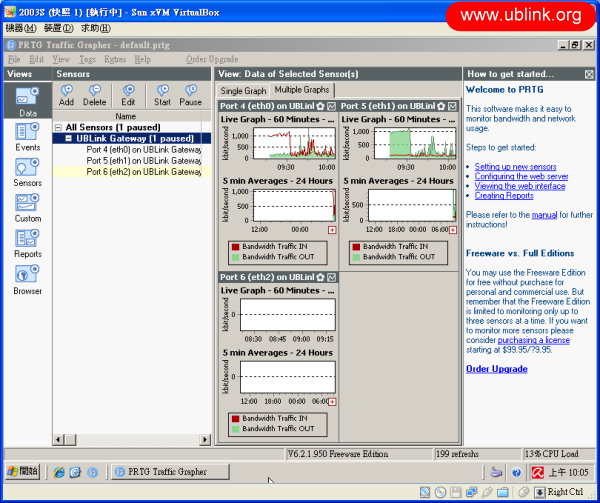Click VirtualBox CD/DVD status icon
The height and width of the screenshot is (503, 600).
(440, 492)
